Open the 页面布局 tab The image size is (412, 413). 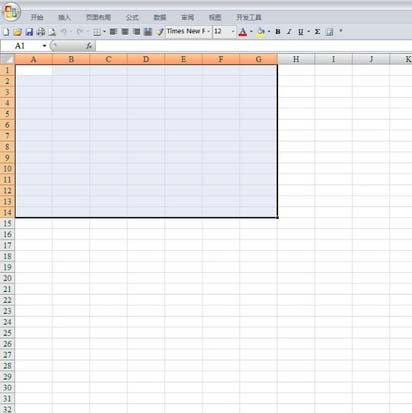coord(98,17)
